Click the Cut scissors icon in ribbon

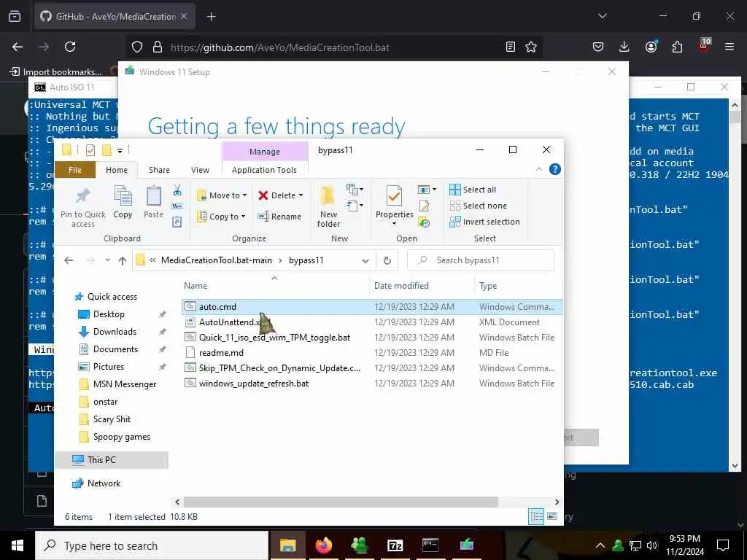(x=177, y=190)
